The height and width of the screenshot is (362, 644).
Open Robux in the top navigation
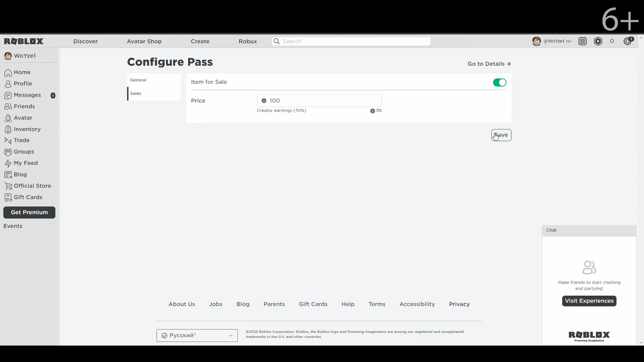point(248,41)
